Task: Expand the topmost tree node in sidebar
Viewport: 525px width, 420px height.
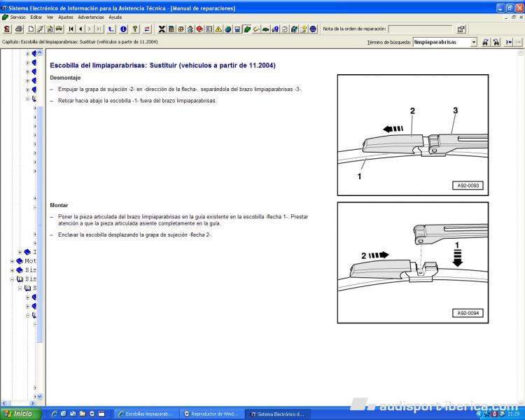Action: (27, 54)
